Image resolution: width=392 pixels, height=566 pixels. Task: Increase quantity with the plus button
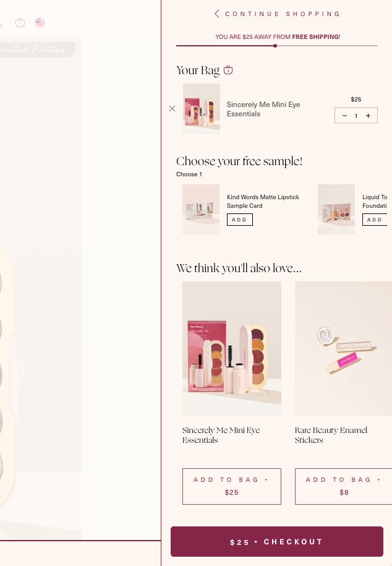click(x=368, y=116)
